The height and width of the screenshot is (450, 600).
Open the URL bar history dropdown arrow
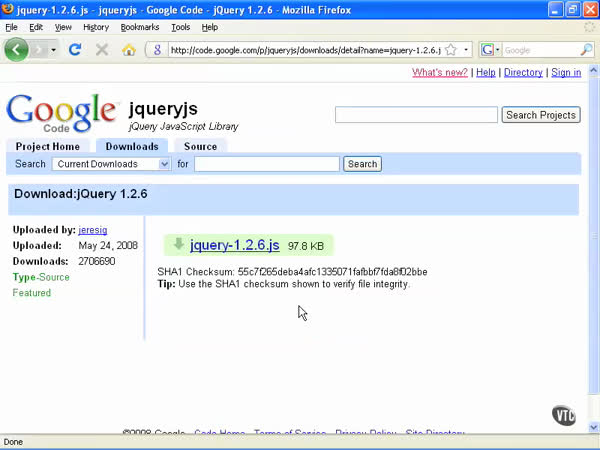[466, 50]
